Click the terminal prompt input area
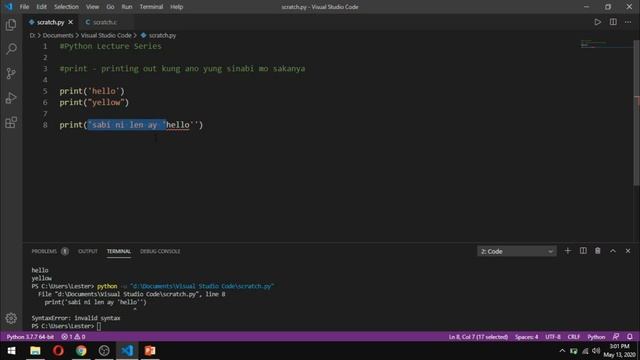This screenshot has height=360, width=640. click(99, 326)
